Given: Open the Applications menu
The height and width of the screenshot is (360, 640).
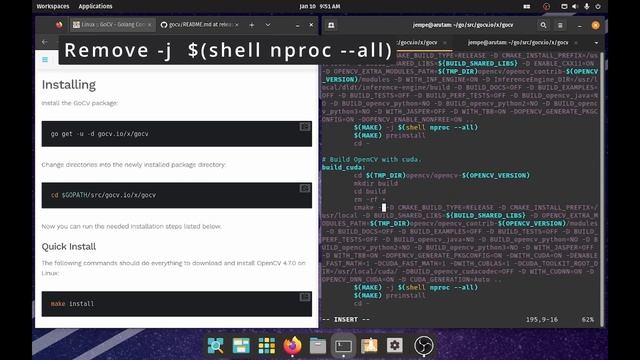Looking at the screenshot, I should pyautogui.click(x=95, y=6).
